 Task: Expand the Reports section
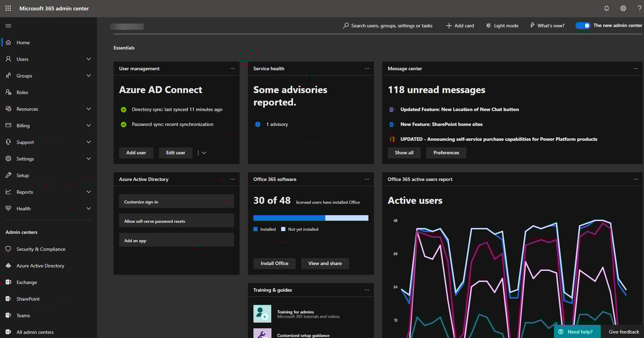coord(89,192)
